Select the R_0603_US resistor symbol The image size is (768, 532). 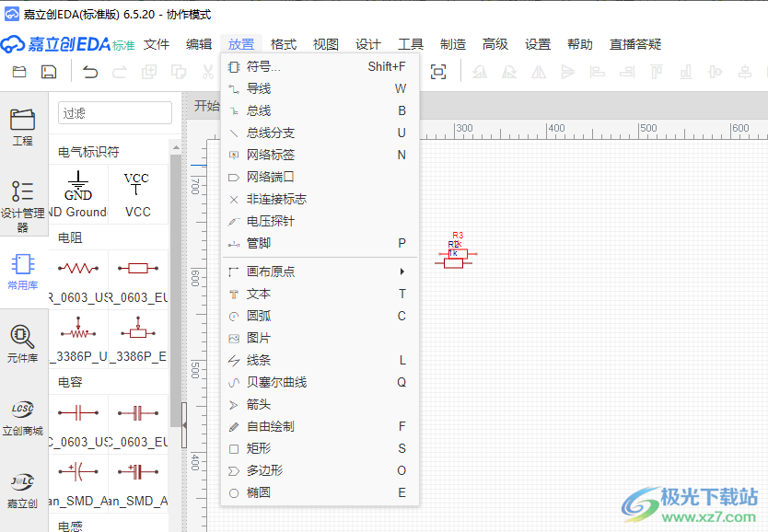[x=78, y=278]
